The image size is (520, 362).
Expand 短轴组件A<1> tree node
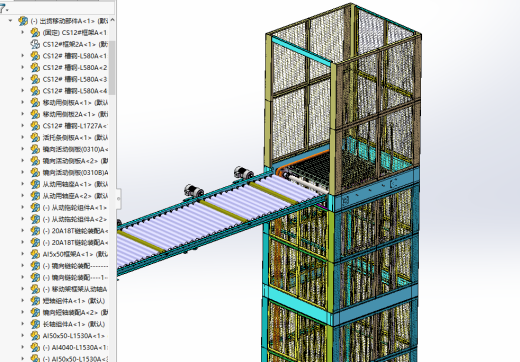[23, 301]
